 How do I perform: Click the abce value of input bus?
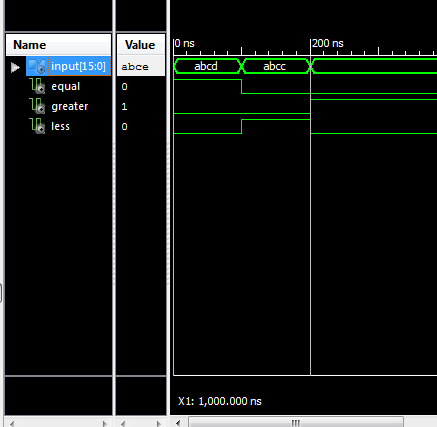coord(135,67)
